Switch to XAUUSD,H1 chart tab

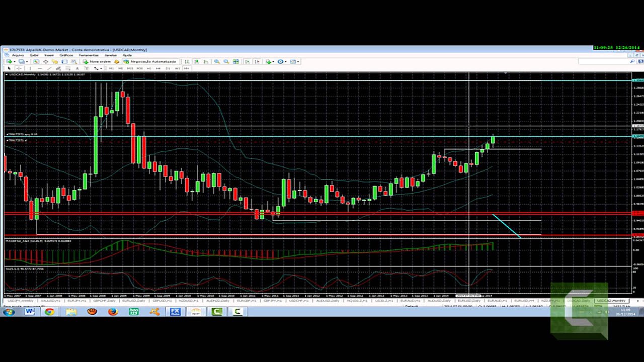click(50, 301)
